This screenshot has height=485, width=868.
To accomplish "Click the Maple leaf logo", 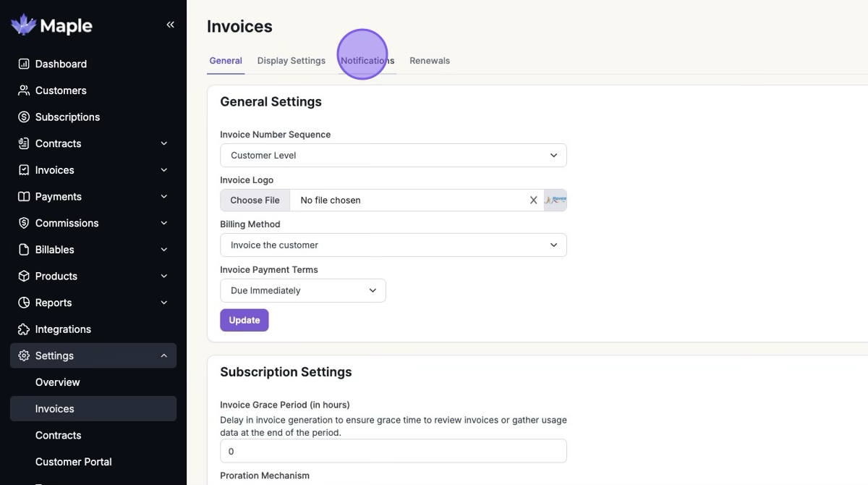I will 23,25.
